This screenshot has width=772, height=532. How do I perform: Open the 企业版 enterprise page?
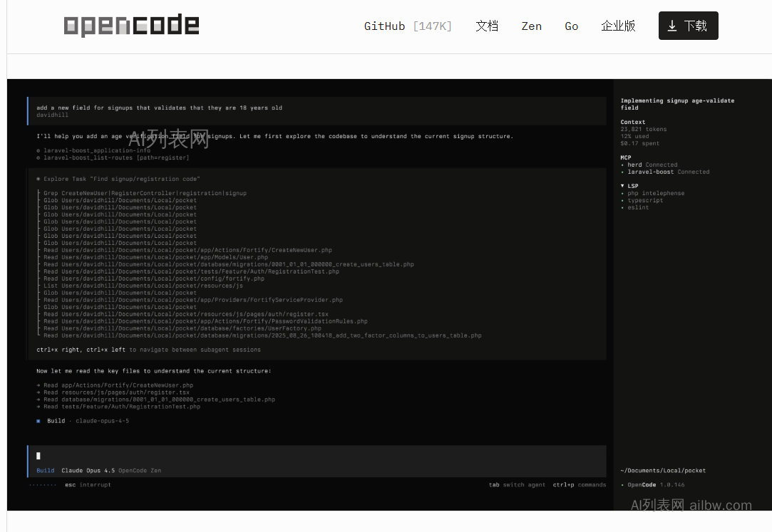point(618,26)
